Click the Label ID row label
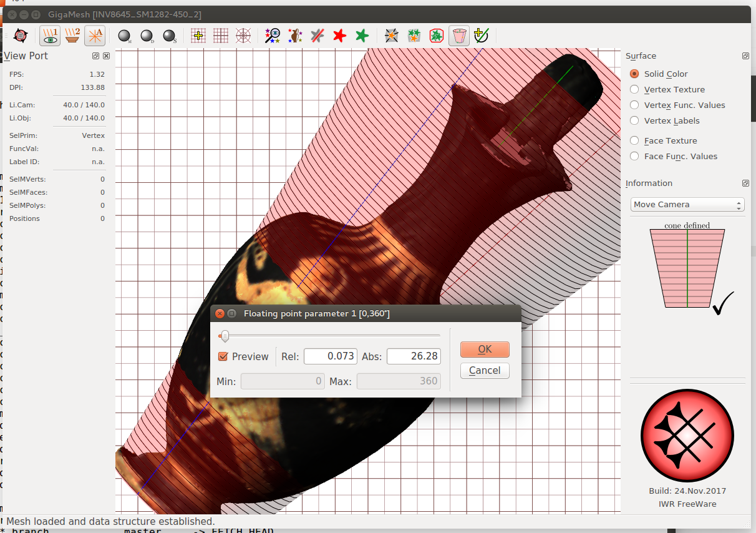Screen dimensions: 756x533 (x=23, y=162)
